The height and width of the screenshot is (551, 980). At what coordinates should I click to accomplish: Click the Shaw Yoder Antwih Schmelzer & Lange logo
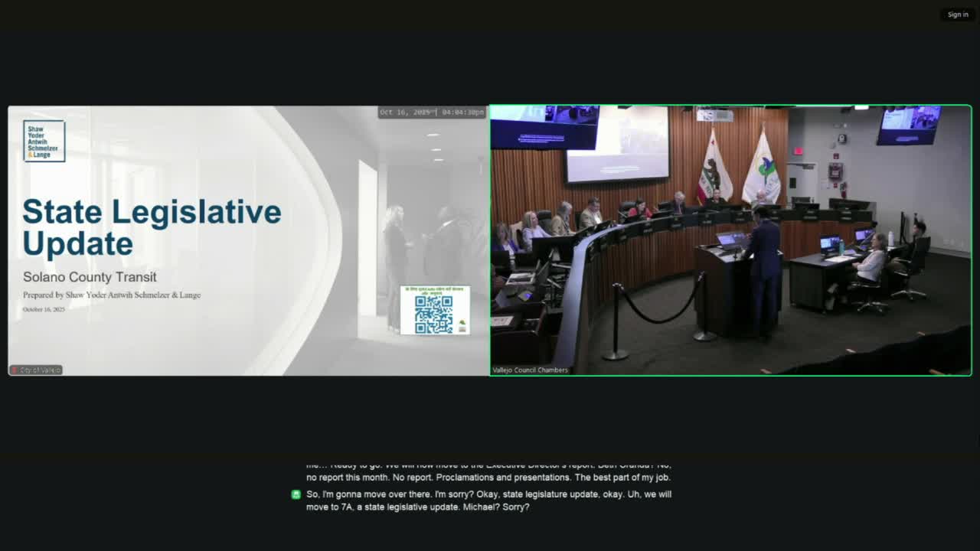[x=44, y=141]
